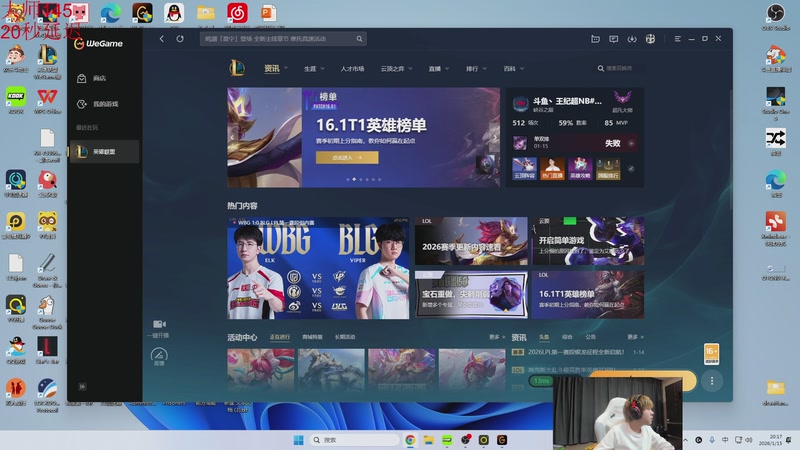Show the next banner slide
800x450 pixels.
[x=494, y=137]
